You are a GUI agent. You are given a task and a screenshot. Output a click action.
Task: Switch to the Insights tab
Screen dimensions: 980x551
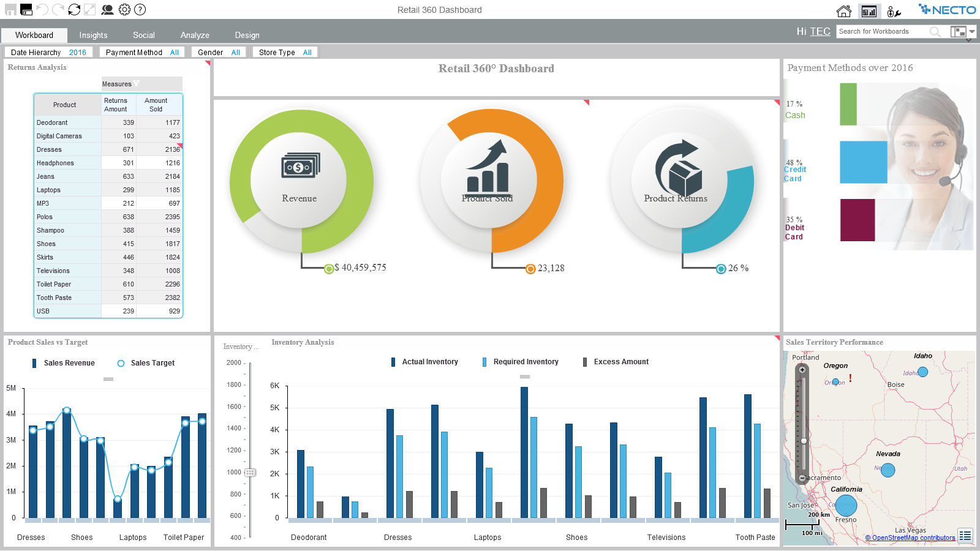click(x=93, y=36)
